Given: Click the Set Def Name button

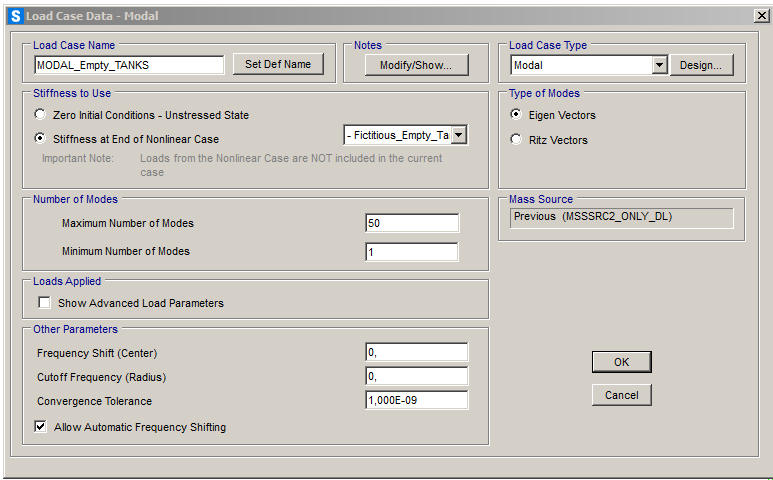Looking at the screenshot, I should point(278,64).
